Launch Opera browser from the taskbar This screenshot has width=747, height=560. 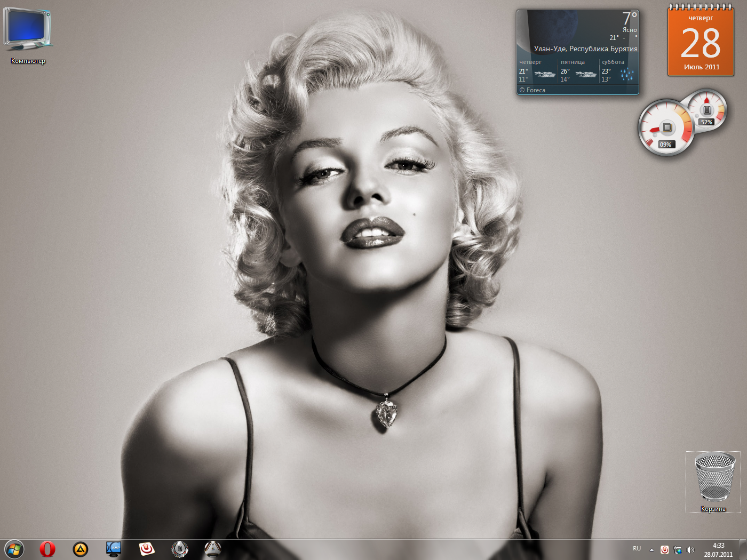pyautogui.click(x=47, y=549)
